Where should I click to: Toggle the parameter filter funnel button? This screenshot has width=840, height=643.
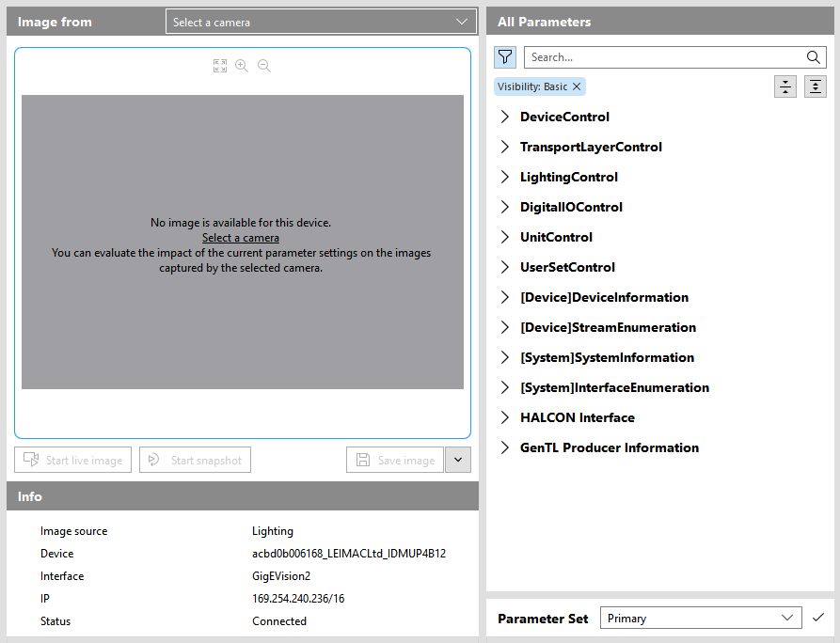[x=505, y=57]
